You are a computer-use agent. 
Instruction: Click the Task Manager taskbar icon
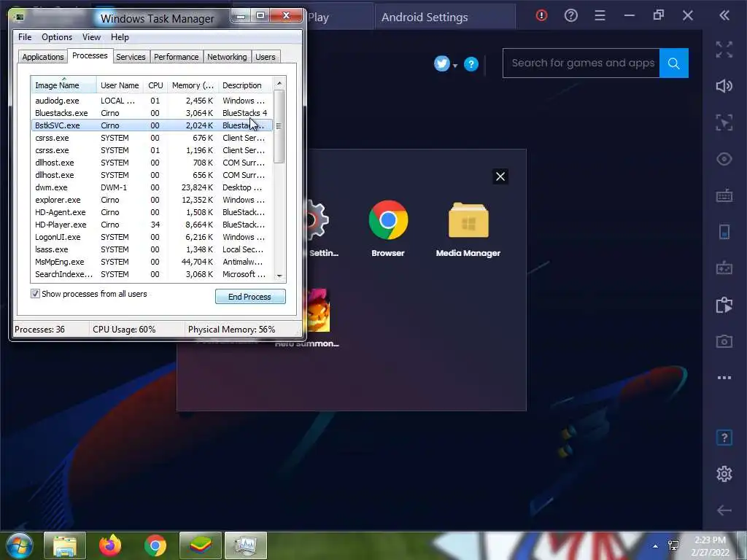pyautogui.click(x=245, y=545)
